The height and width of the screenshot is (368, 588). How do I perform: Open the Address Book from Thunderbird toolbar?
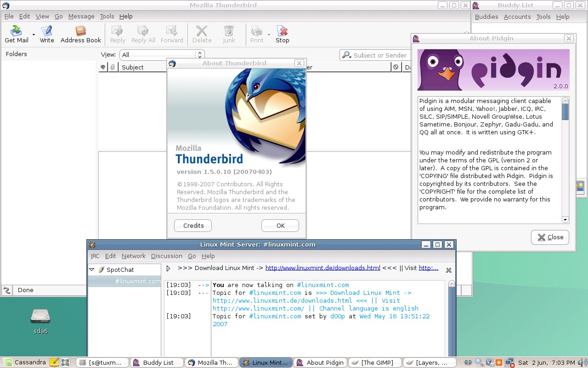tap(81, 34)
